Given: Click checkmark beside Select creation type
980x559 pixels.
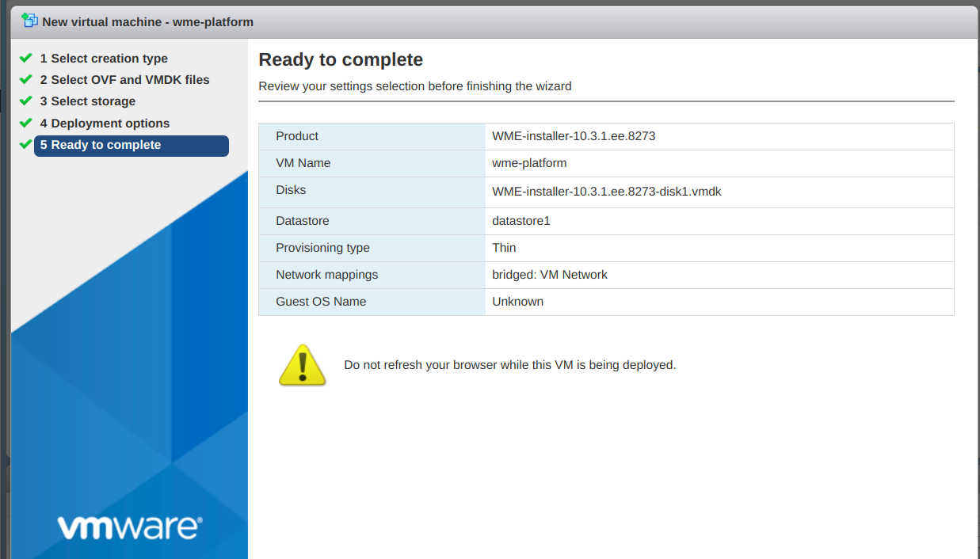Looking at the screenshot, I should pyautogui.click(x=25, y=59).
